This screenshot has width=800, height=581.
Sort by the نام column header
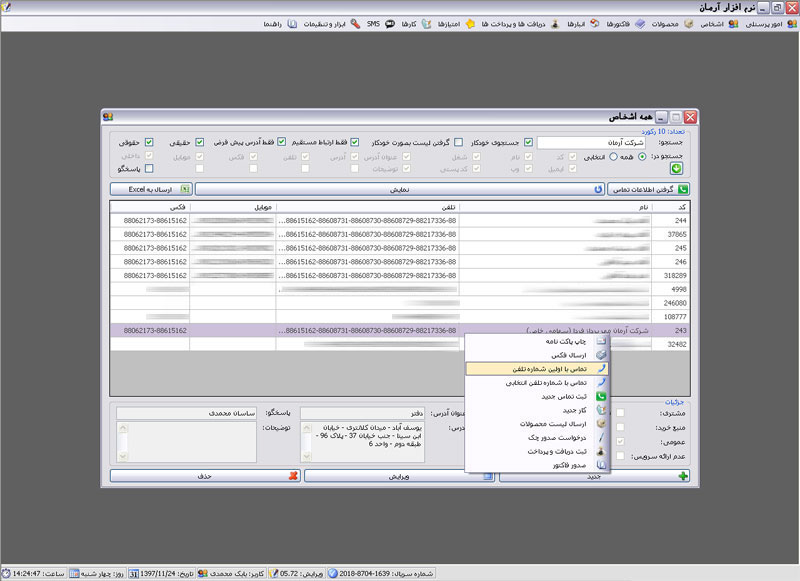point(556,207)
